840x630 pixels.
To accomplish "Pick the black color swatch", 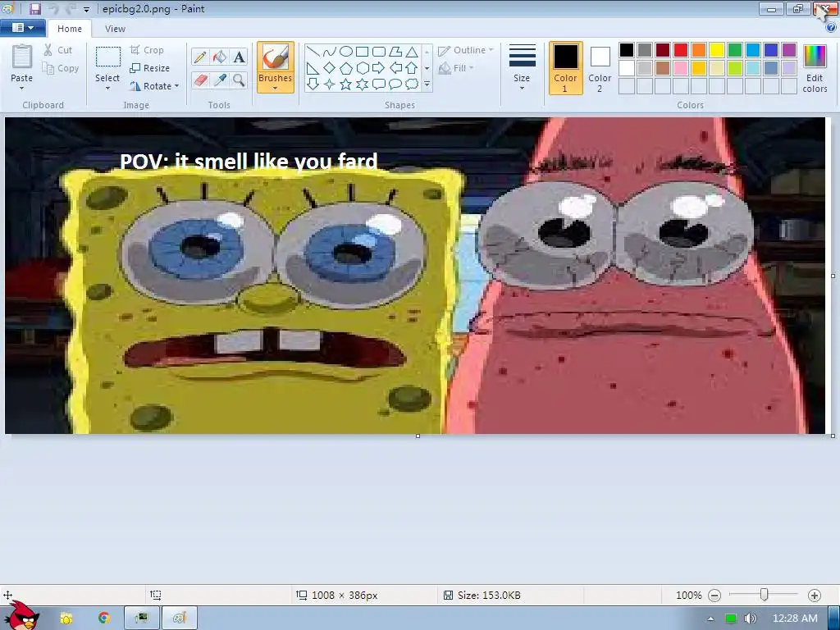I will [x=627, y=50].
